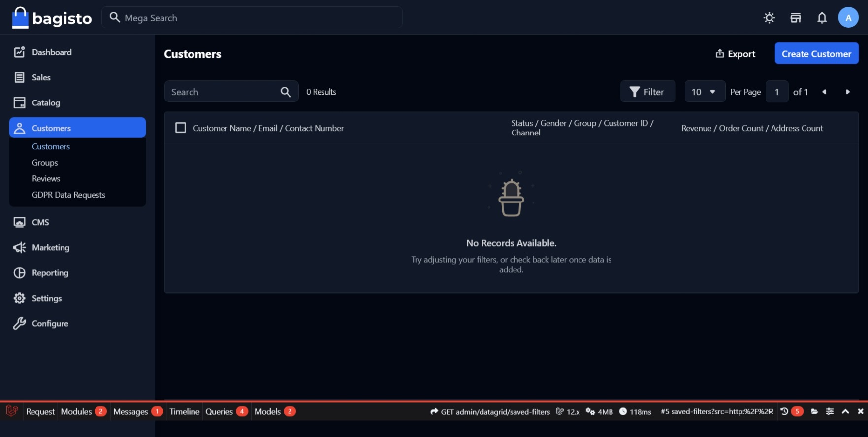The width and height of the screenshot is (868, 437).
Task: Click the Export button
Action: [x=735, y=54]
